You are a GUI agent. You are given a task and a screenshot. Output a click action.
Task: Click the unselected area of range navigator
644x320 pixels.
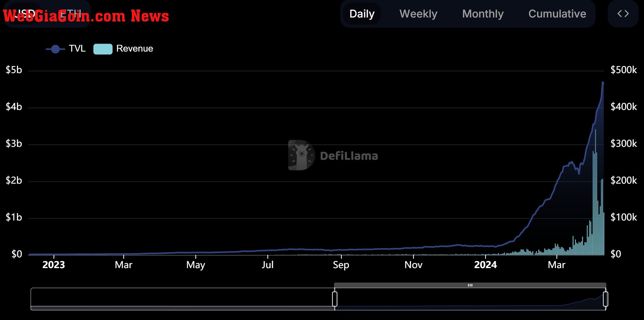pos(182,299)
